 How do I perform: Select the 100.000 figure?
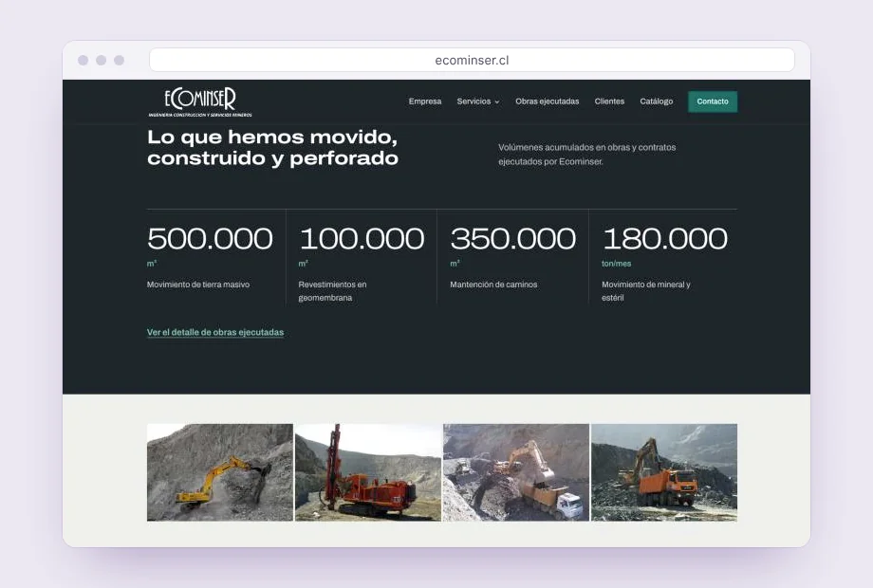362,239
